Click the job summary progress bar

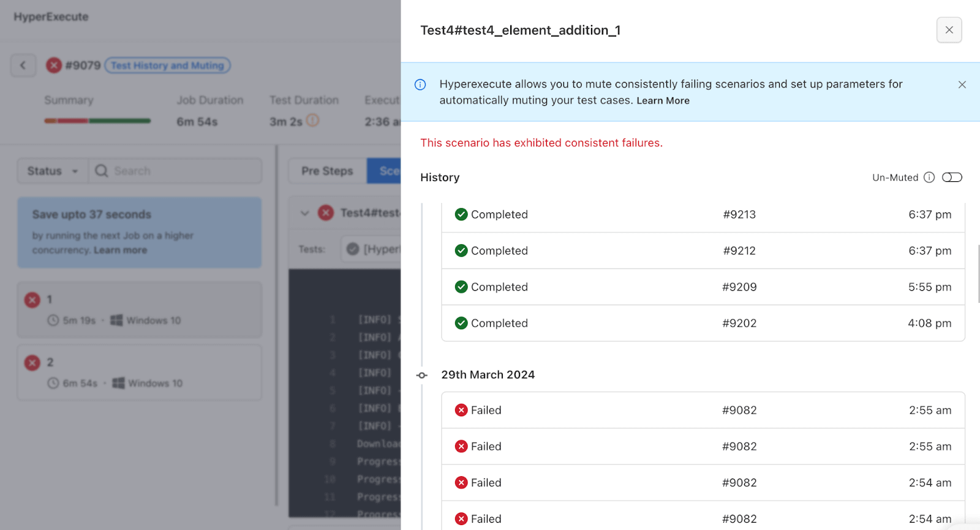[97, 121]
